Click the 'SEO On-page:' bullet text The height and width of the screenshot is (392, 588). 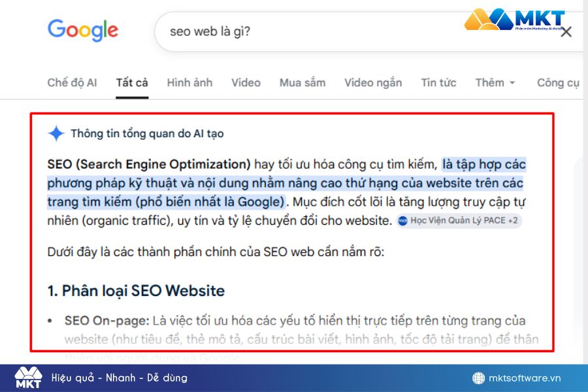point(107,321)
